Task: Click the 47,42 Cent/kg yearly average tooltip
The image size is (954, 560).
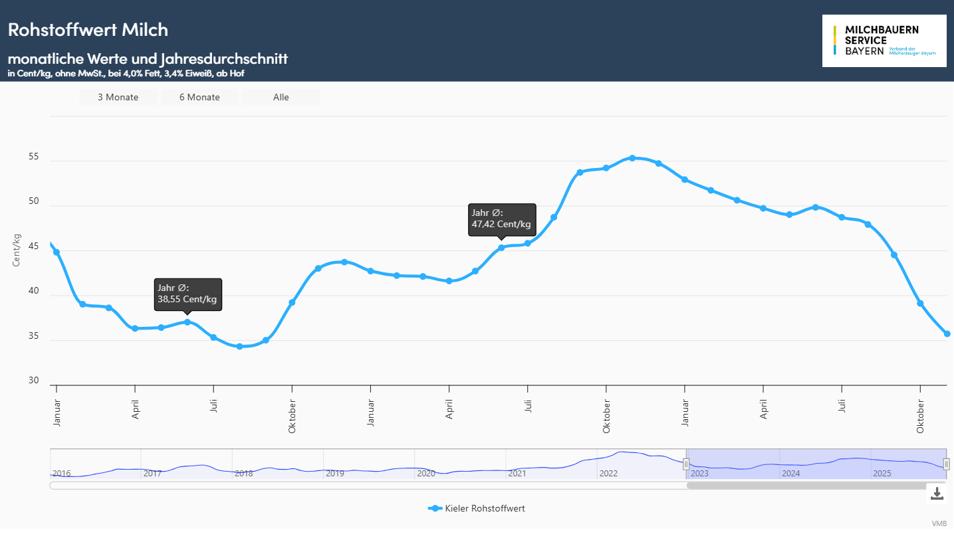Action: 501,219
